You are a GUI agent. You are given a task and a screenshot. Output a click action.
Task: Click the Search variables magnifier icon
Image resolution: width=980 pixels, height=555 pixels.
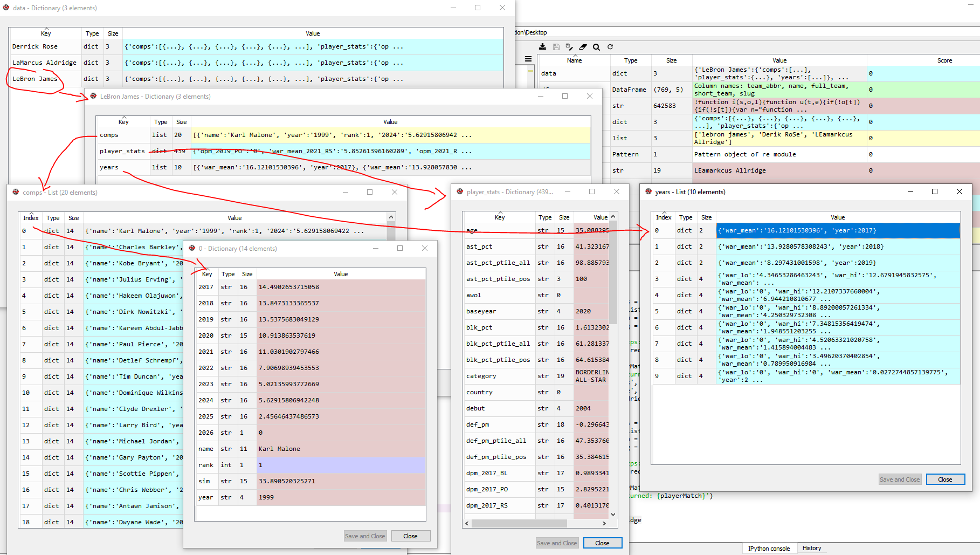point(596,47)
